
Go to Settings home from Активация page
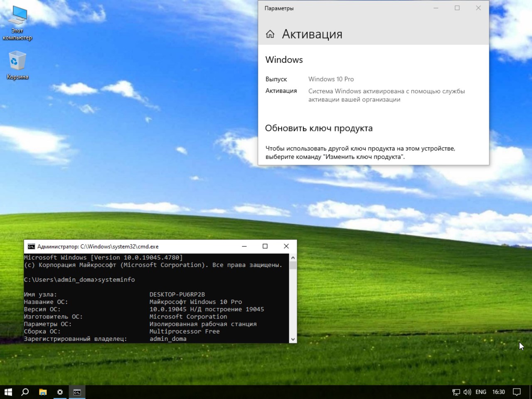pos(270,34)
